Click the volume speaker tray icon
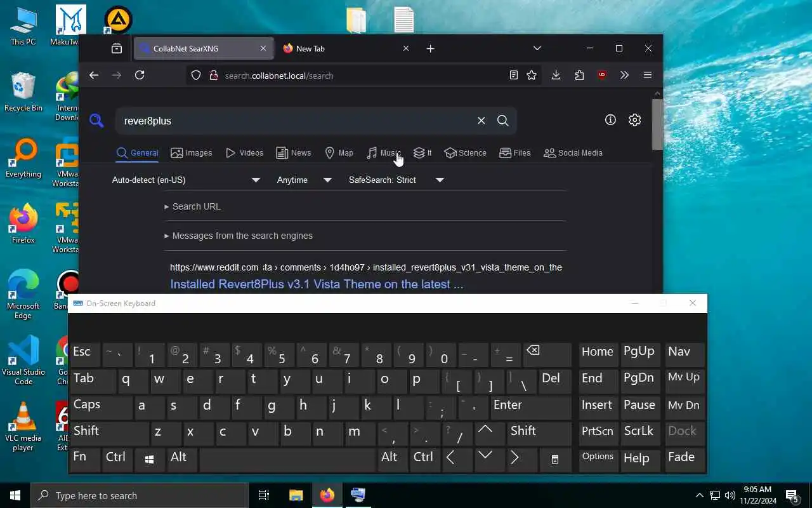This screenshot has height=508, width=812. coord(730,495)
